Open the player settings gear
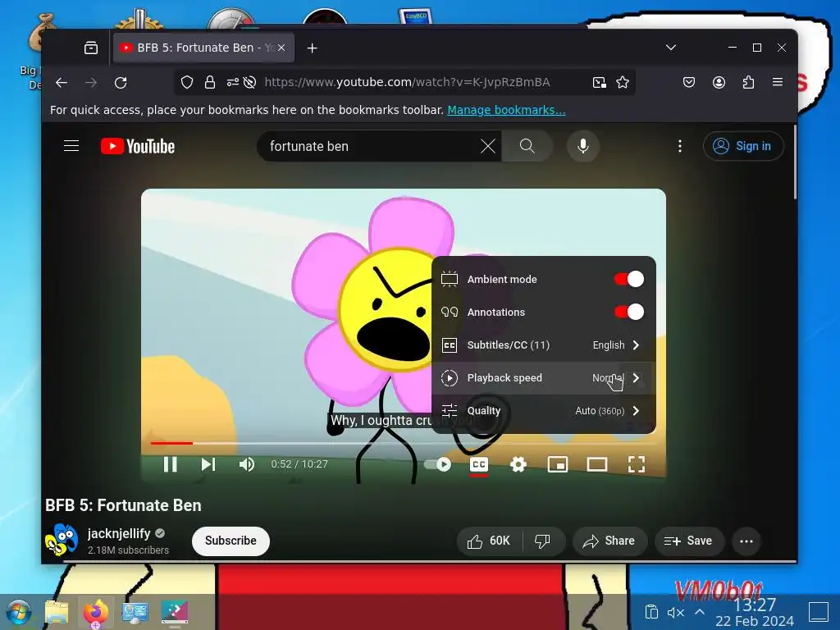 coord(518,464)
